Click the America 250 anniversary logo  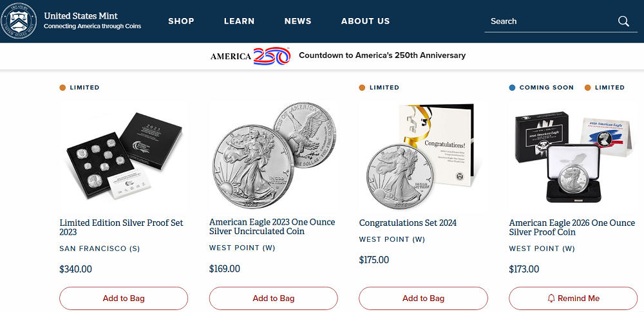[251, 56]
